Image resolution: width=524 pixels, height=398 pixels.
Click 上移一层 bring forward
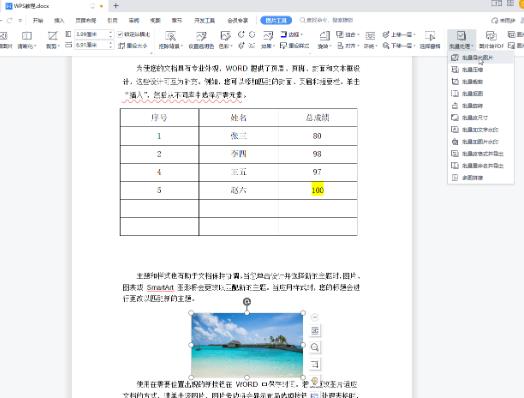pyautogui.click(x=398, y=34)
